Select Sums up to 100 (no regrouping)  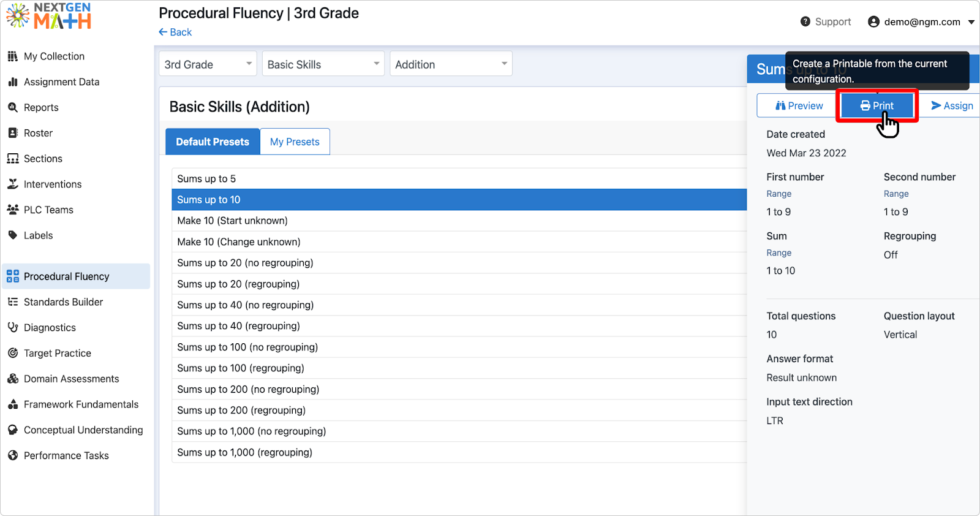click(x=459, y=347)
